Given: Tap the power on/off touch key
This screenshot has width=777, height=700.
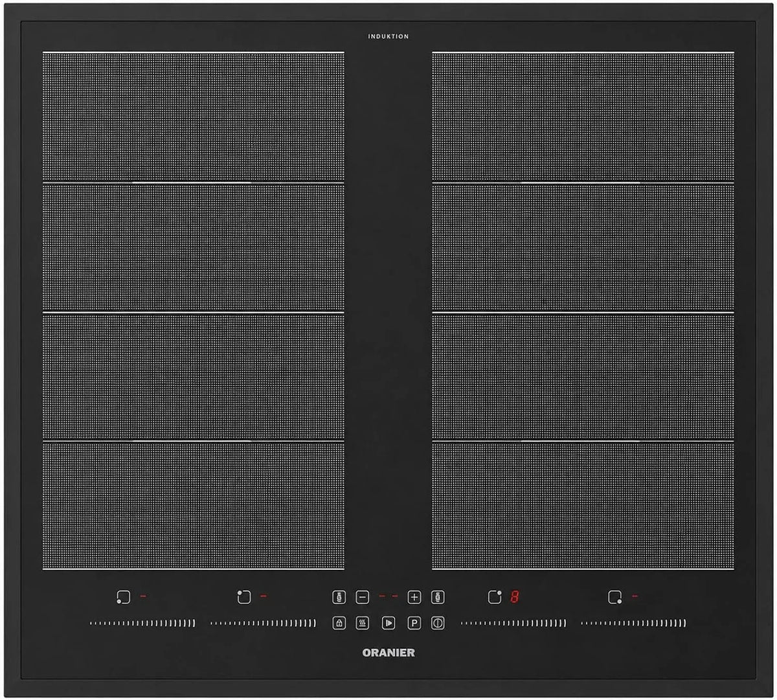Looking at the screenshot, I should click(x=438, y=624).
